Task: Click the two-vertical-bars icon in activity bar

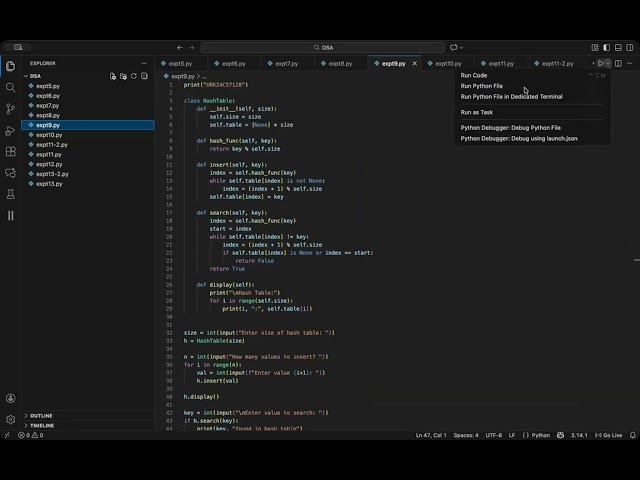Action: pos(11,216)
